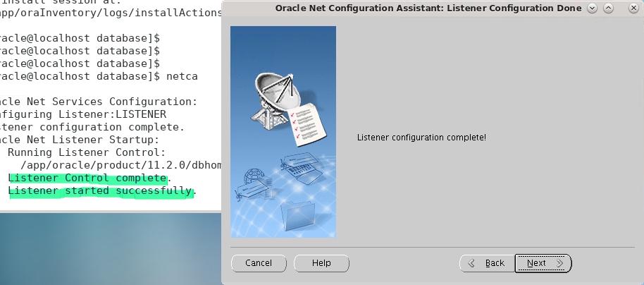Click the 'Running Listener Control:' terminal line

tap(86, 152)
